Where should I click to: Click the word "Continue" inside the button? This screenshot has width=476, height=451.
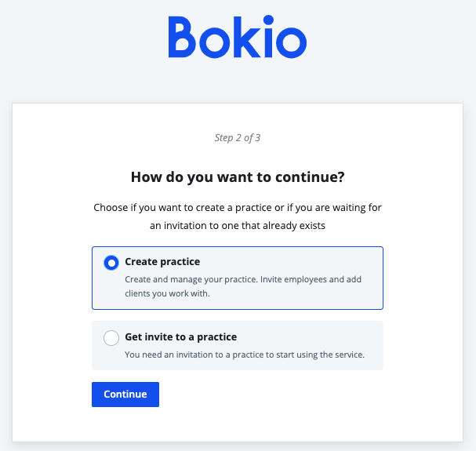tap(125, 395)
